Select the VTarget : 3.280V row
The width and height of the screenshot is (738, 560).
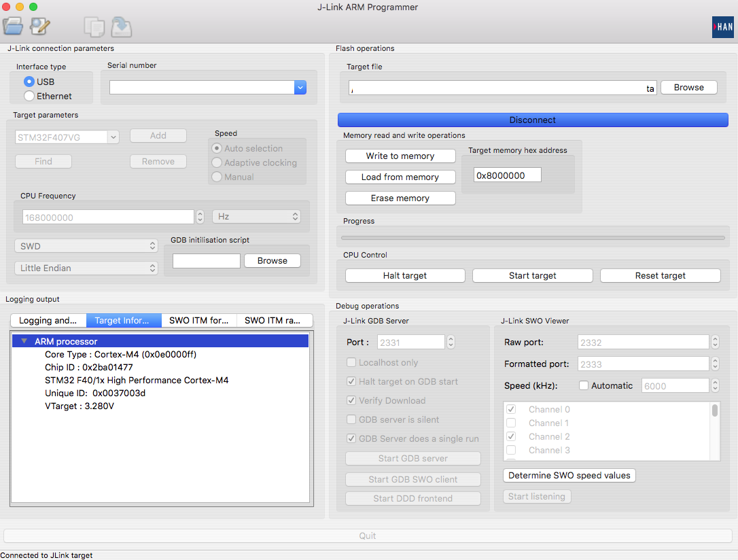160,406
